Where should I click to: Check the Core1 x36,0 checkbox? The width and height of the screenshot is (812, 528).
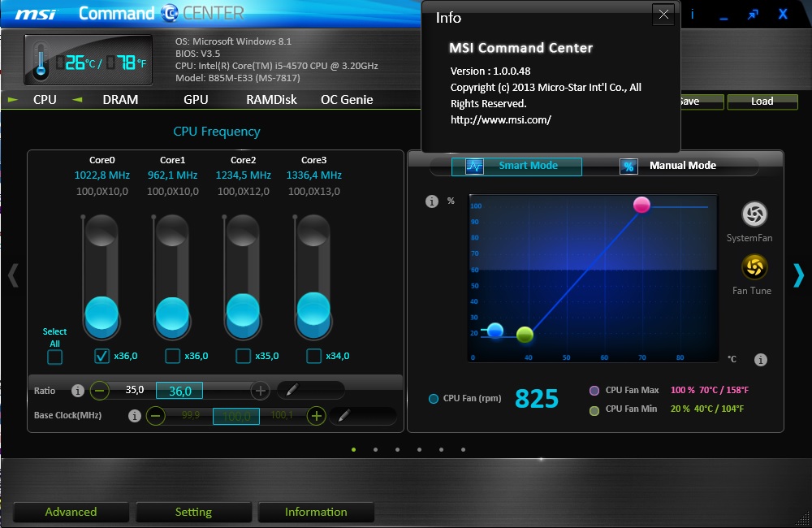172,356
